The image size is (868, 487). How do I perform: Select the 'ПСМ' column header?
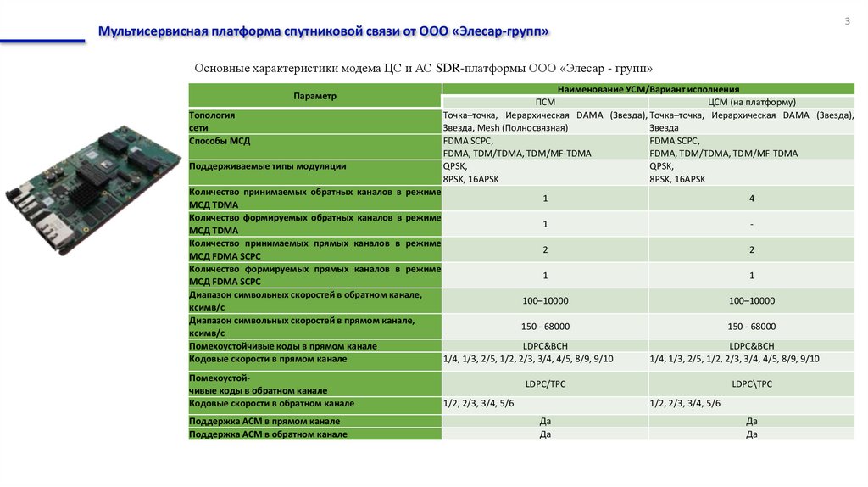pos(545,102)
